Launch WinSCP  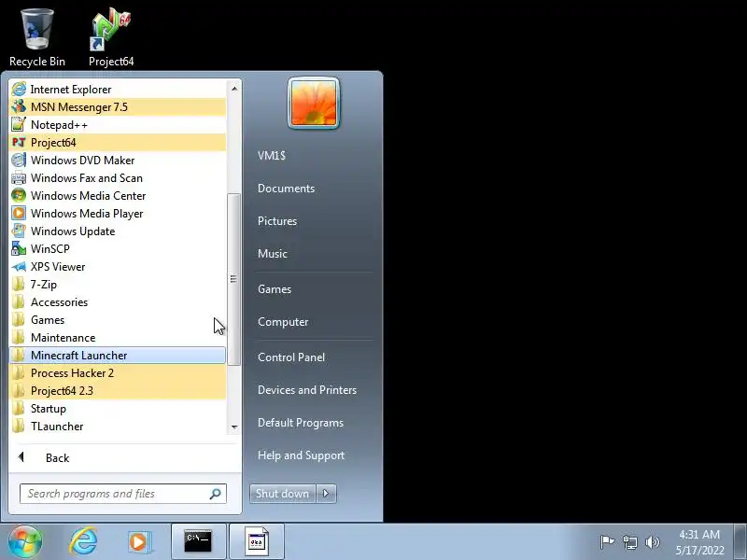point(118,248)
